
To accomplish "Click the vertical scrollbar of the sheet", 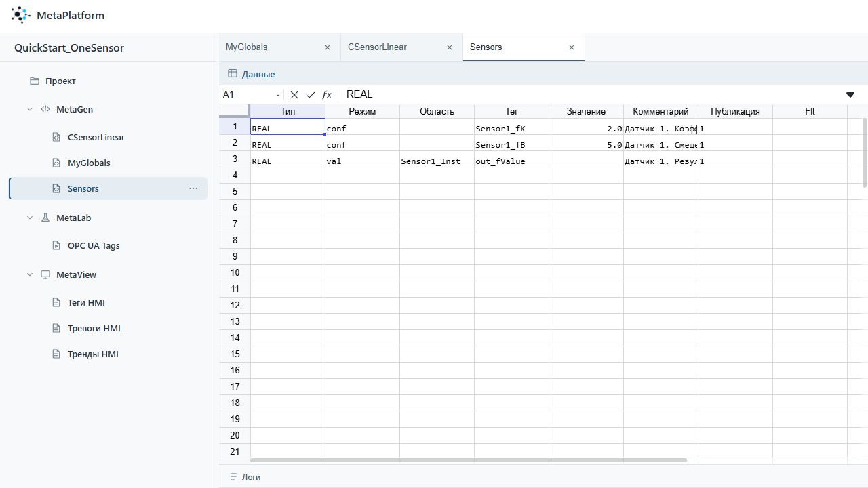I will [x=864, y=152].
